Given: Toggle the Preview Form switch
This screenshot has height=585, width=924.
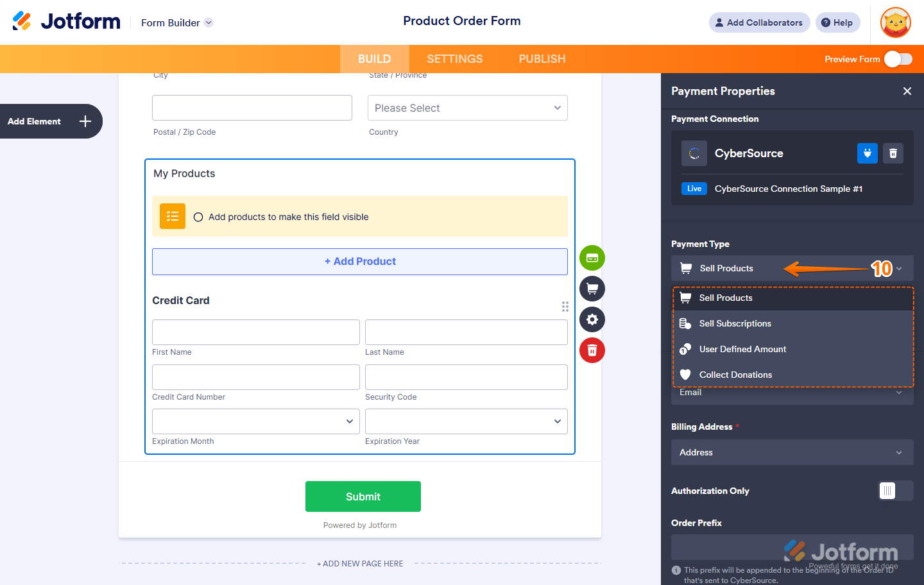Looking at the screenshot, I should click(x=898, y=59).
